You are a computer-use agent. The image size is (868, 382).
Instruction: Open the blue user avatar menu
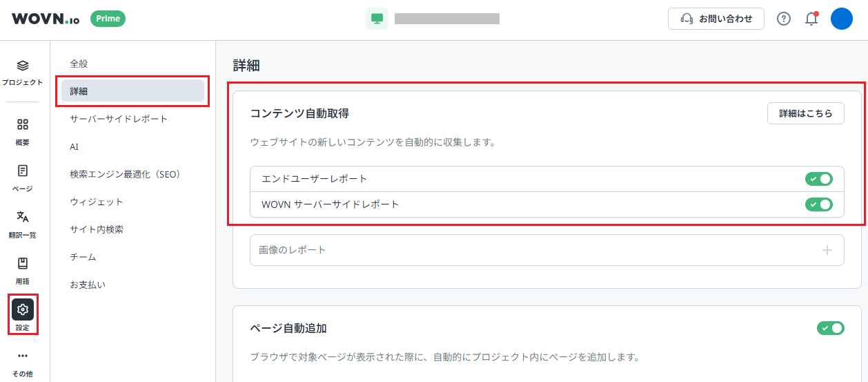pyautogui.click(x=842, y=19)
